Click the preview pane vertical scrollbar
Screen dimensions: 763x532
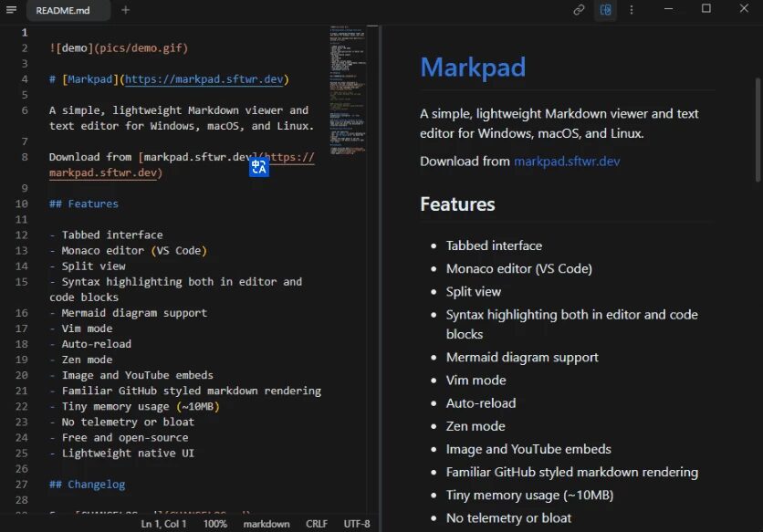[x=758, y=130]
